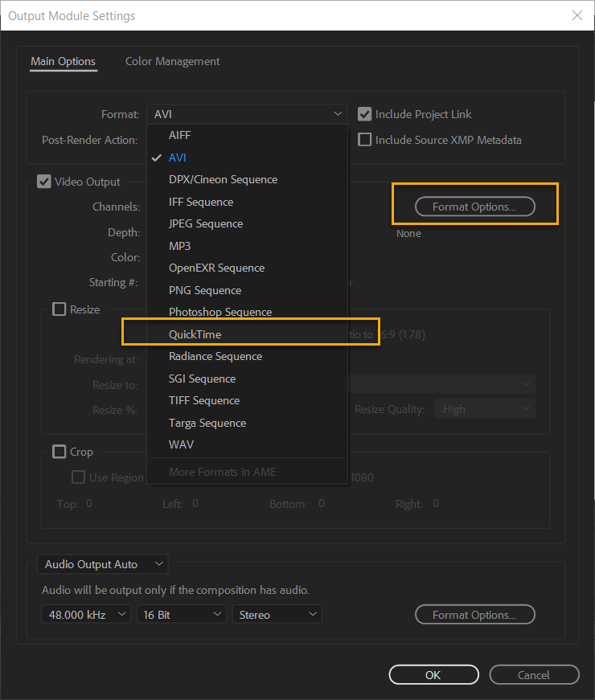Switch to the Color Management tab

172,61
